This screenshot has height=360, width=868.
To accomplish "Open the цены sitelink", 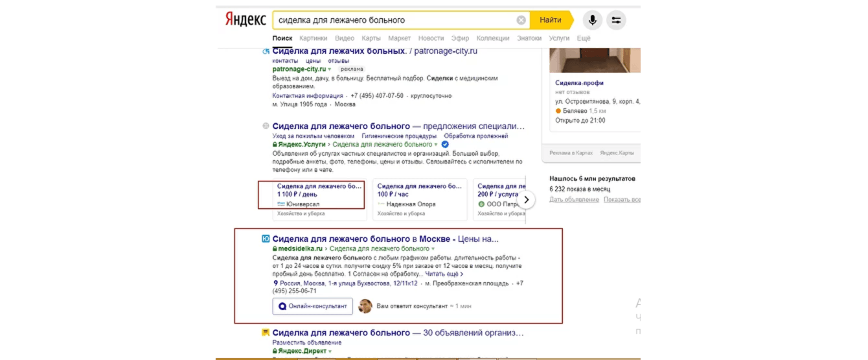I will coord(313,60).
